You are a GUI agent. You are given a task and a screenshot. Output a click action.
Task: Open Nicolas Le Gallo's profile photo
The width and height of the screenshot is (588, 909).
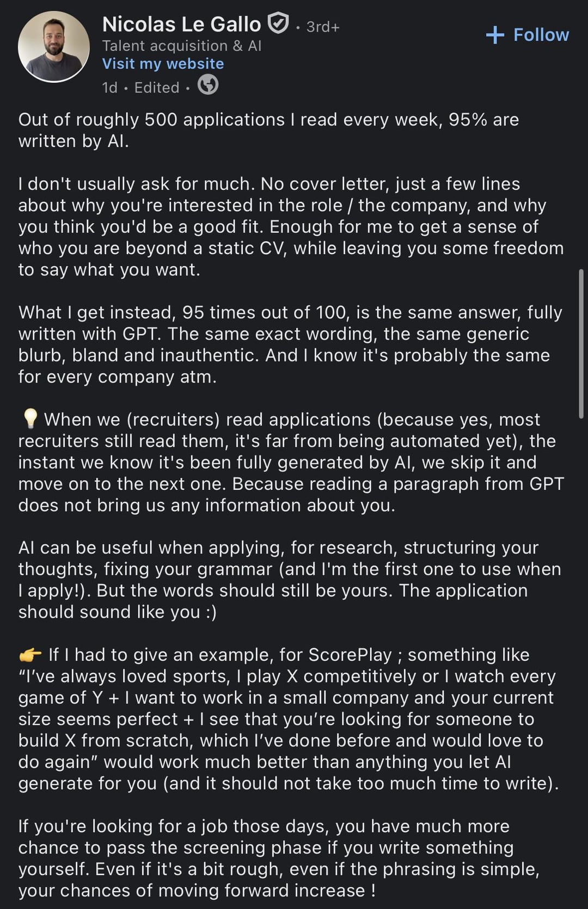tap(53, 47)
